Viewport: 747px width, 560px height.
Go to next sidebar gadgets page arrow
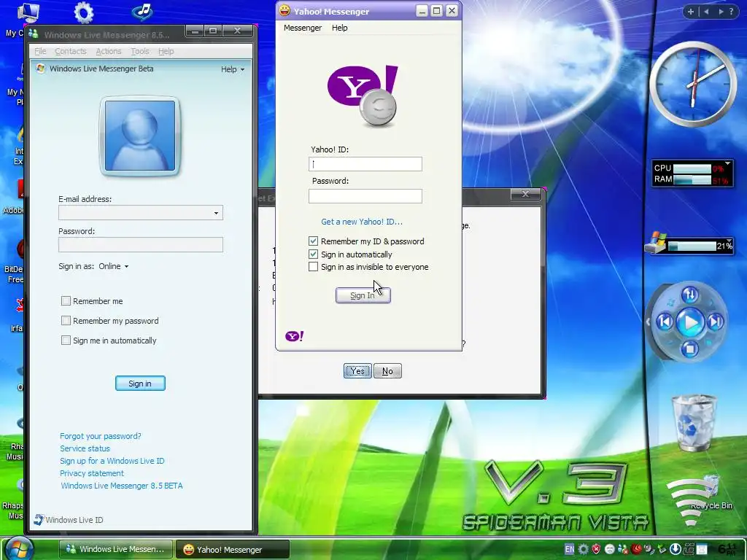(721, 12)
